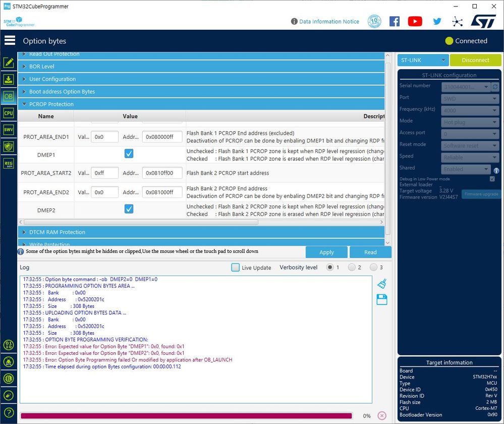Click the round link/plug sidebar icon
504x424 pixels.
pos(9,395)
